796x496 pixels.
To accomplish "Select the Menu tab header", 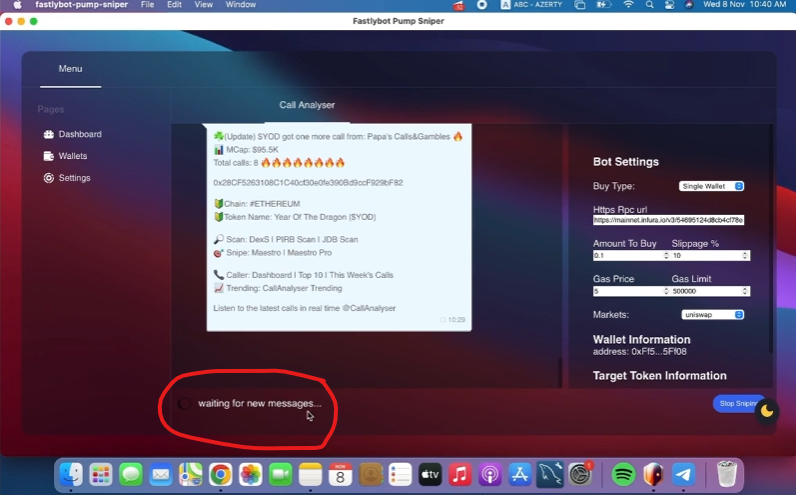I will (70, 69).
